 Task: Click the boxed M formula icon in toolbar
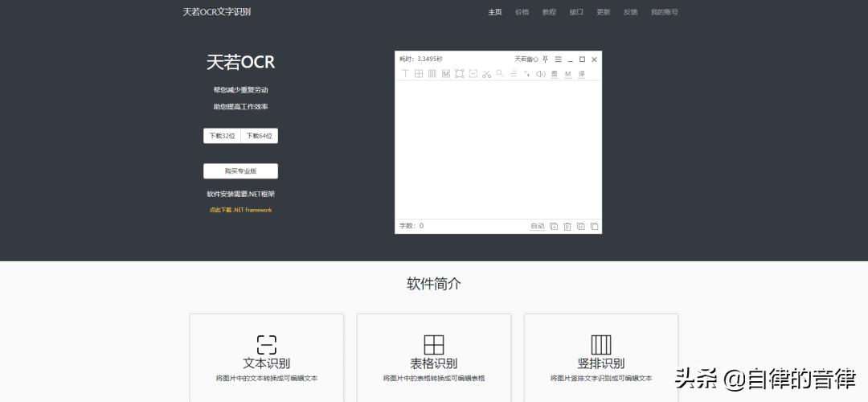[x=445, y=74]
